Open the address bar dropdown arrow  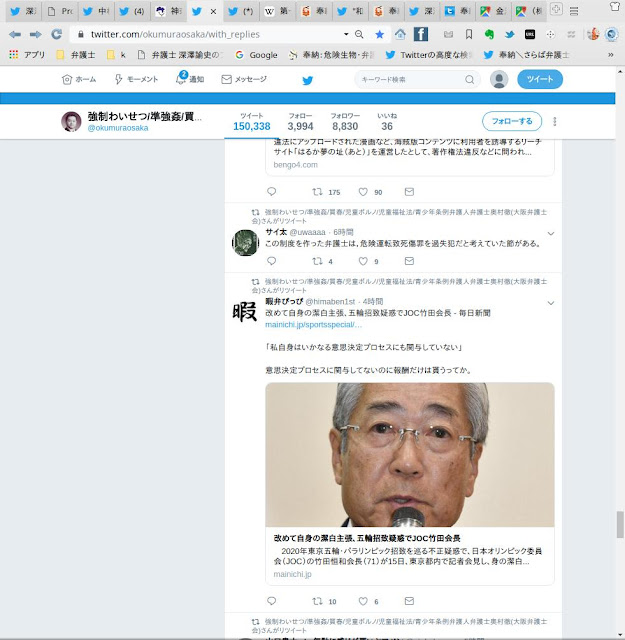346,34
